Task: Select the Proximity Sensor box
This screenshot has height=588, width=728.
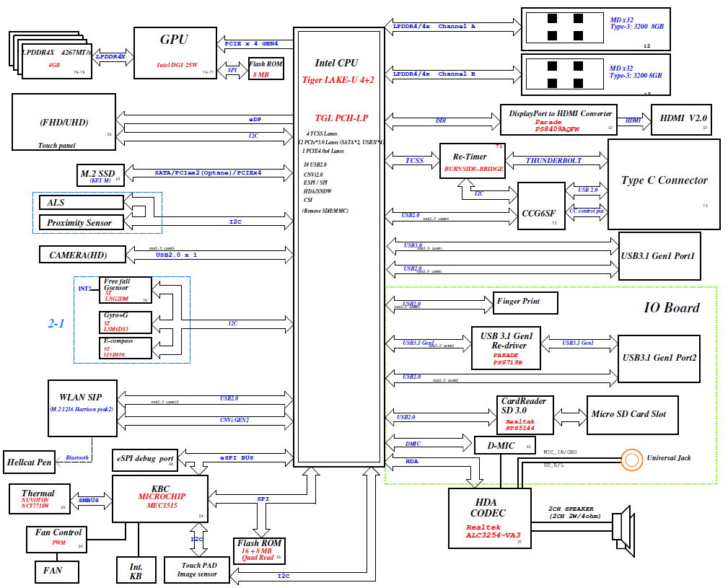Action: coord(79,223)
